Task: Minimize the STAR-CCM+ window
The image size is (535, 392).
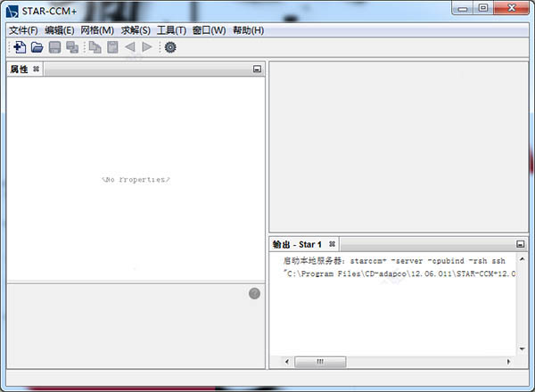Action: point(463,9)
